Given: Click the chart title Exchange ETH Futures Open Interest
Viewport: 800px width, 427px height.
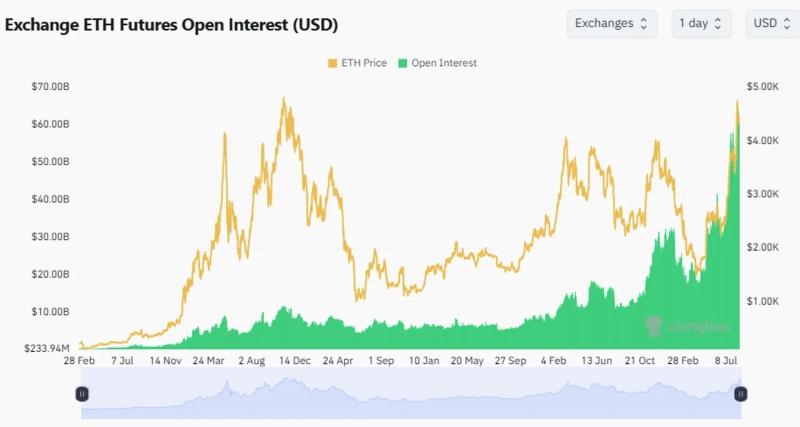Looking at the screenshot, I should (x=171, y=23).
